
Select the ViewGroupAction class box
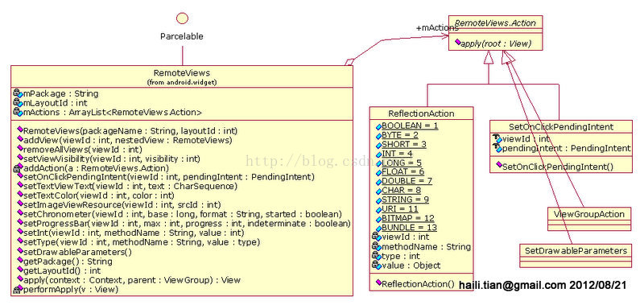589,219
